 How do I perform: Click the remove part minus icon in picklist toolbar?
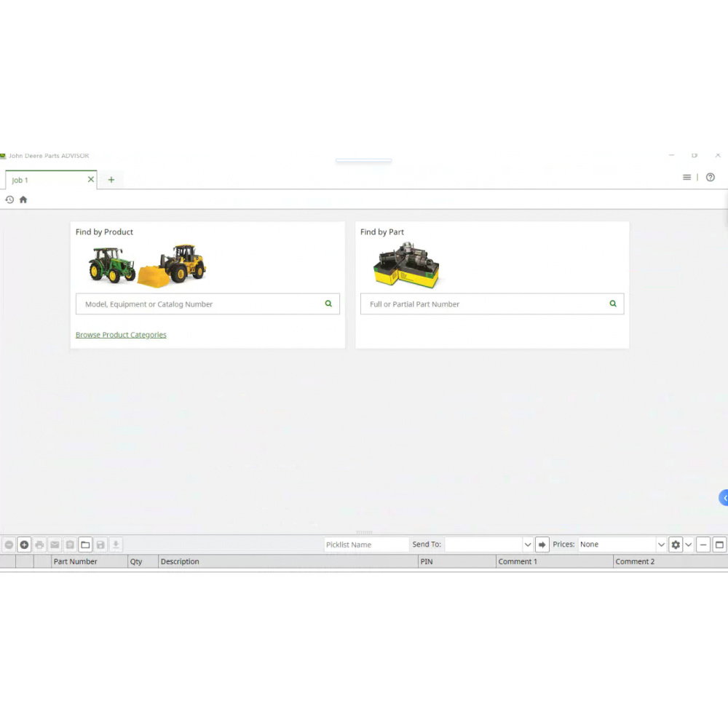click(9, 545)
